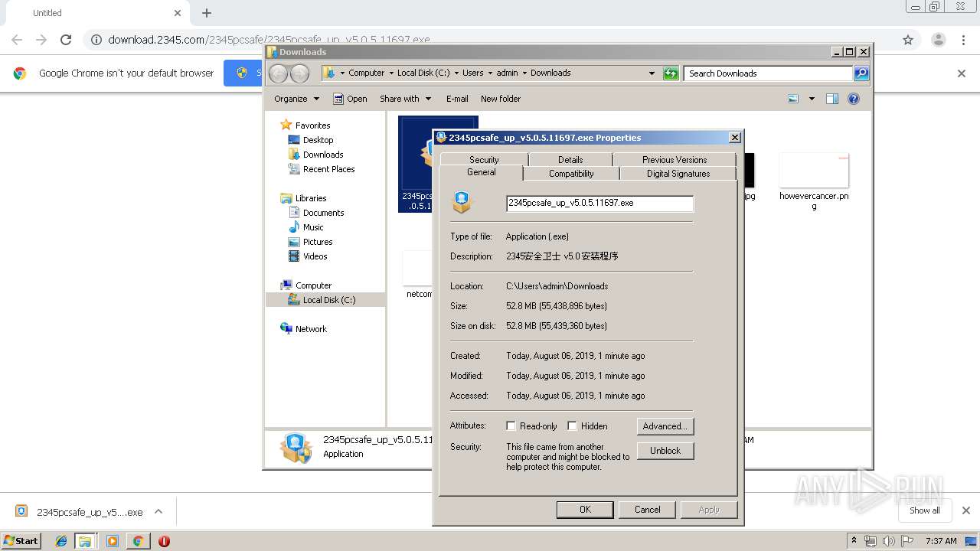Switch to the Security tab
The image size is (980, 551).
pos(484,159)
